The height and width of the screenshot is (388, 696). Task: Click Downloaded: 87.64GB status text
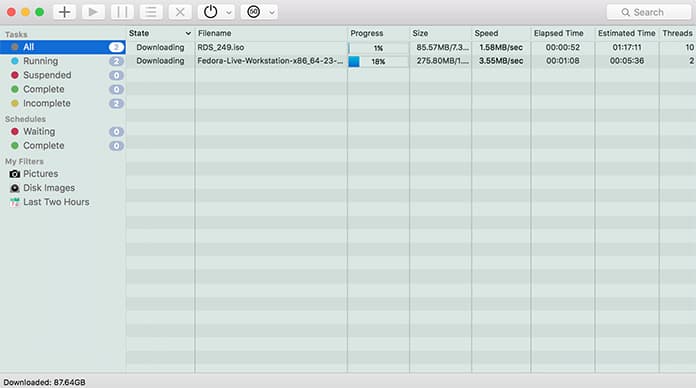[x=44, y=382]
